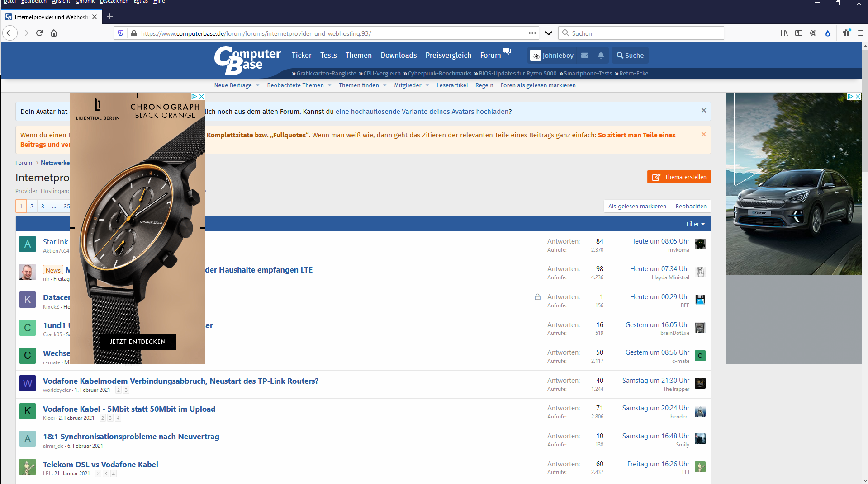The width and height of the screenshot is (868, 484).
Task: Open the Firefox library icon
Action: tap(784, 33)
